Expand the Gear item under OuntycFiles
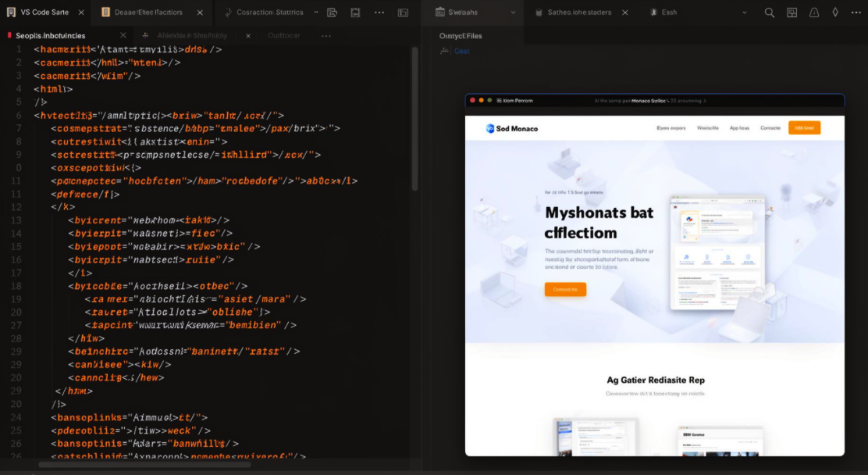 [x=443, y=51]
